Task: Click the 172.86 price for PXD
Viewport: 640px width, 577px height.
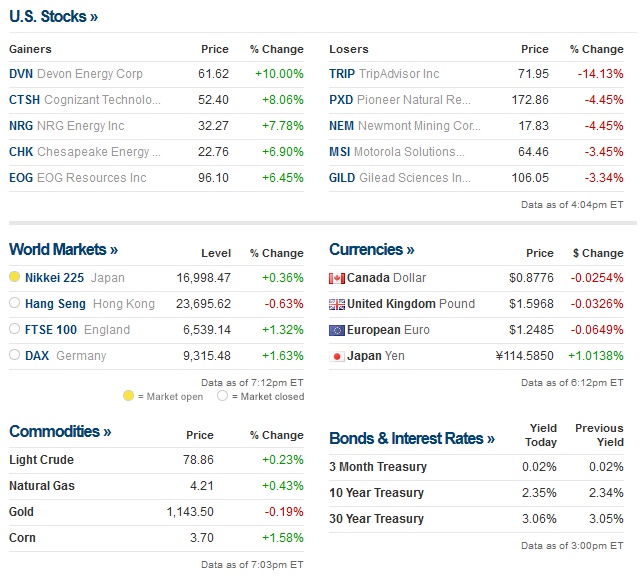Action: [530, 100]
